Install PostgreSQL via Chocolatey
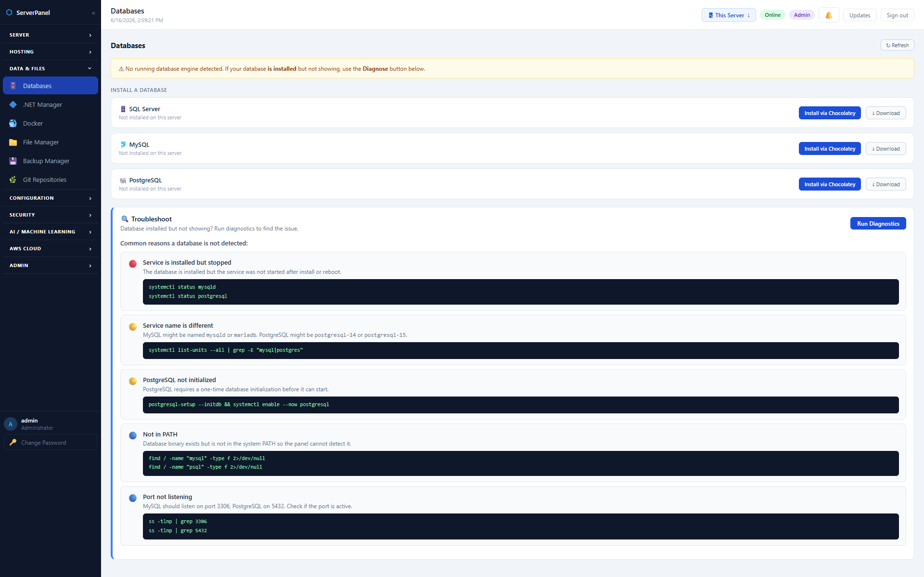 tap(830, 184)
